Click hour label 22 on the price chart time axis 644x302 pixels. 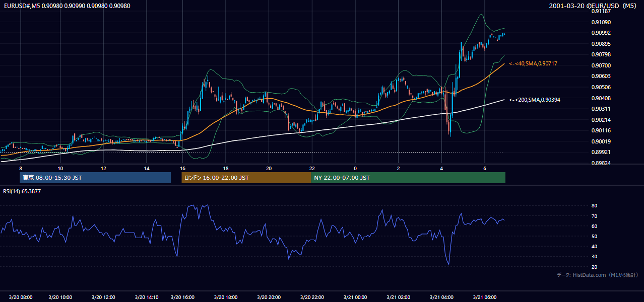tap(312, 168)
